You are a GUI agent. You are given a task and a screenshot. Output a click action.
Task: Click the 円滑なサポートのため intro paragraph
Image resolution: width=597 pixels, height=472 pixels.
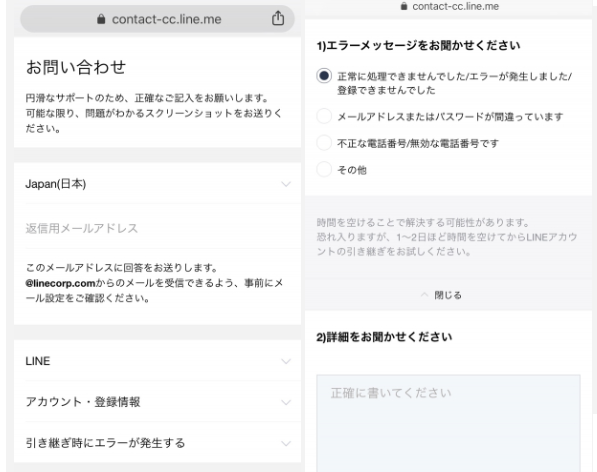click(153, 113)
